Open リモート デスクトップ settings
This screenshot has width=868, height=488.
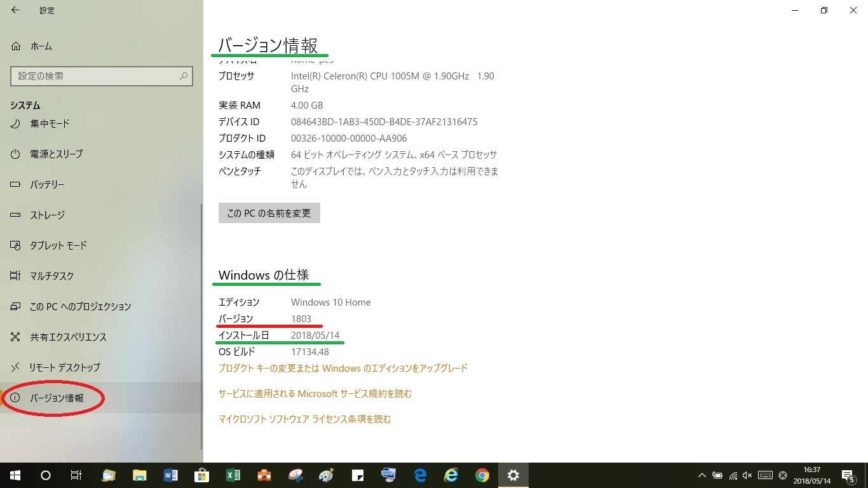point(101,367)
